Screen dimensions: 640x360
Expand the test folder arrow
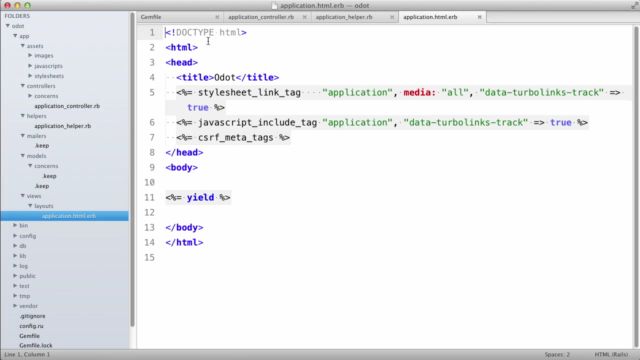pos(15,286)
